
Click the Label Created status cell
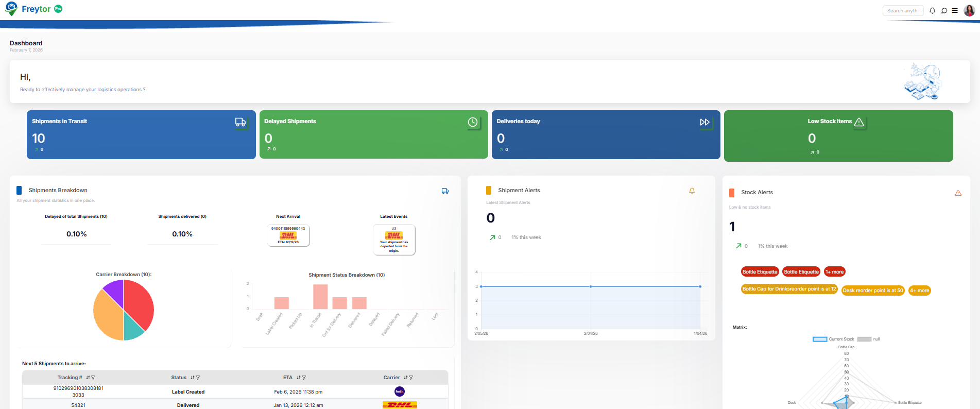(x=188, y=392)
